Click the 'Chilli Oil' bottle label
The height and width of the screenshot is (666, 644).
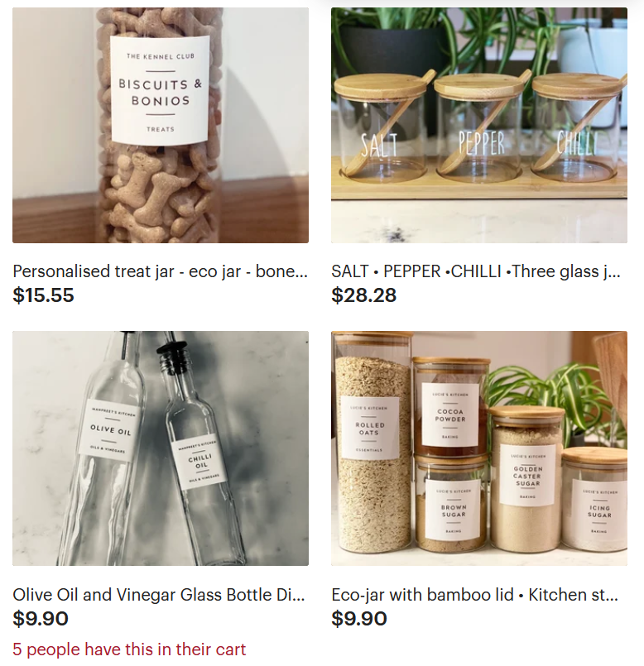pos(199,465)
